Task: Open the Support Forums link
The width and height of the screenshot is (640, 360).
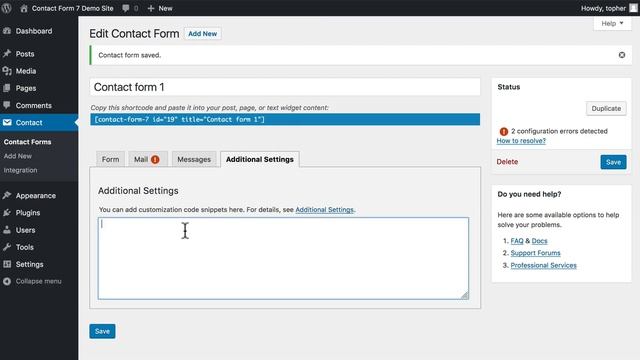Action: click(535, 253)
